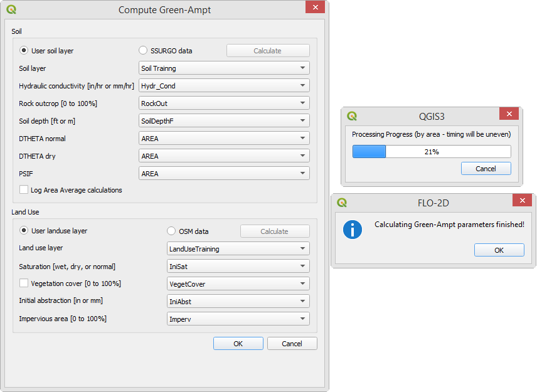Expand the Hydraulic conductivity field dropdown
The image size is (542, 392).
point(224,86)
